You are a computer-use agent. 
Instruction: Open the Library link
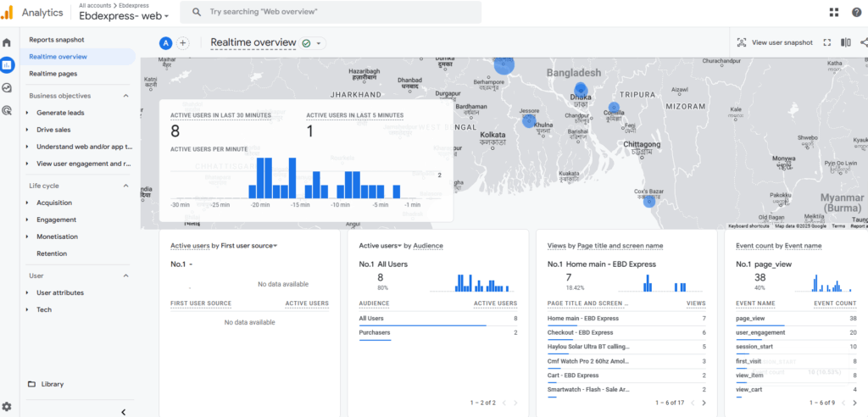(52, 384)
